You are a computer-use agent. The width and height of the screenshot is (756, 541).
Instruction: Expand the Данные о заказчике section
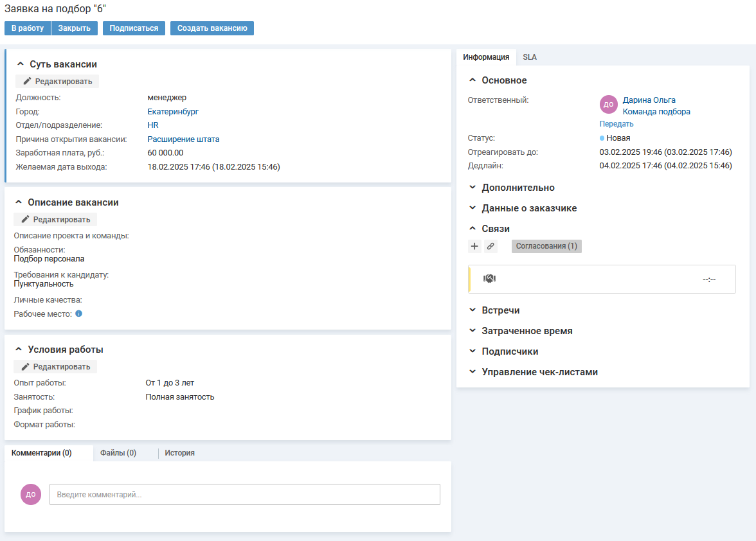[x=528, y=208]
